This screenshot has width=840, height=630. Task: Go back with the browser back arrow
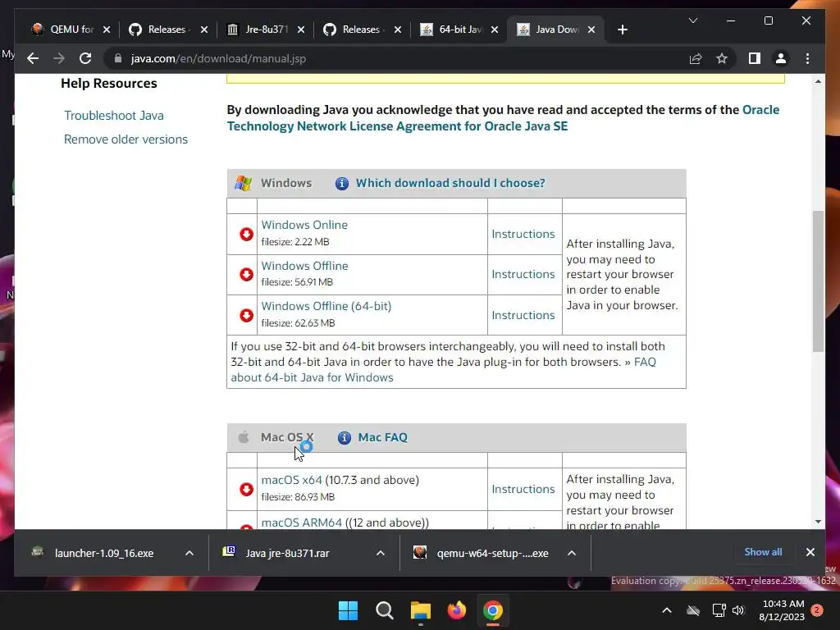point(33,58)
